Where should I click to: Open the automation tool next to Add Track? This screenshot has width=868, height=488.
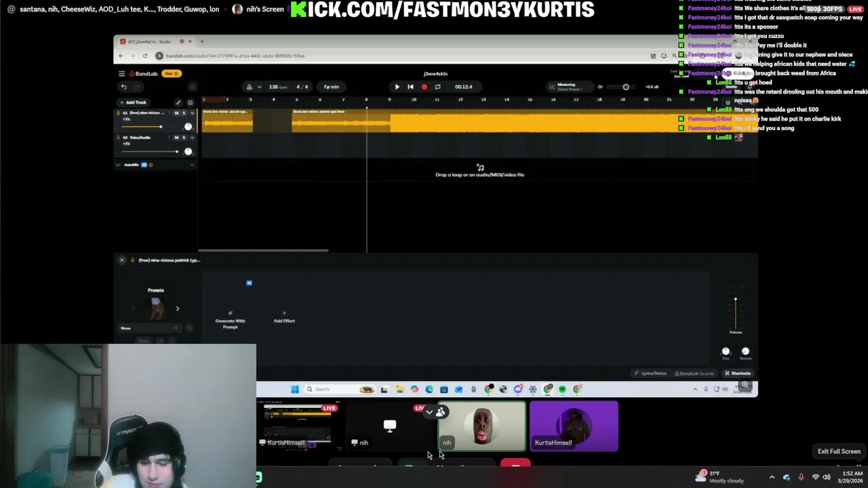click(178, 102)
